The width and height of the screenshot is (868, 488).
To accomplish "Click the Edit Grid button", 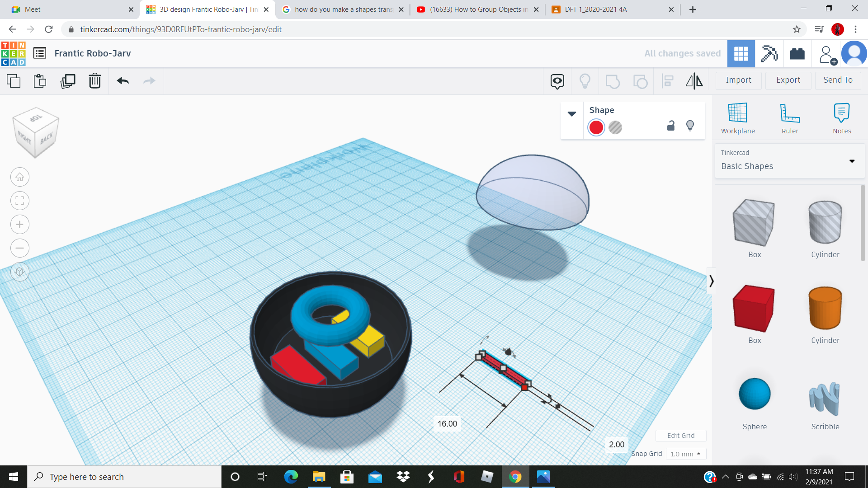I will tap(681, 436).
